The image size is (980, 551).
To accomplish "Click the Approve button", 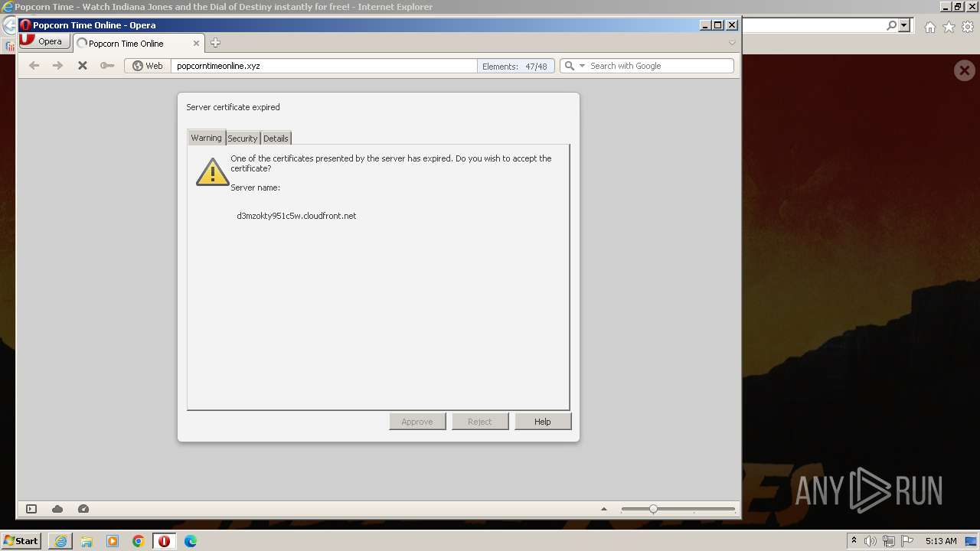I will click(x=417, y=422).
